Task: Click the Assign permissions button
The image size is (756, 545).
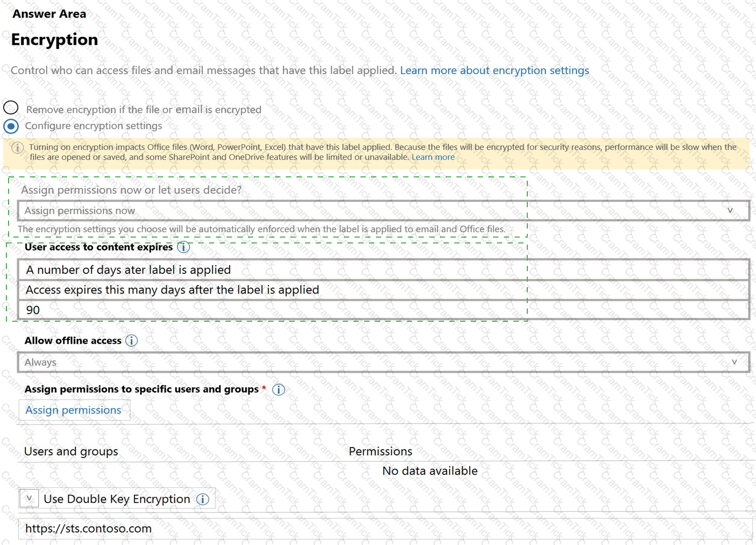Action: pyautogui.click(x=74, y=410)
